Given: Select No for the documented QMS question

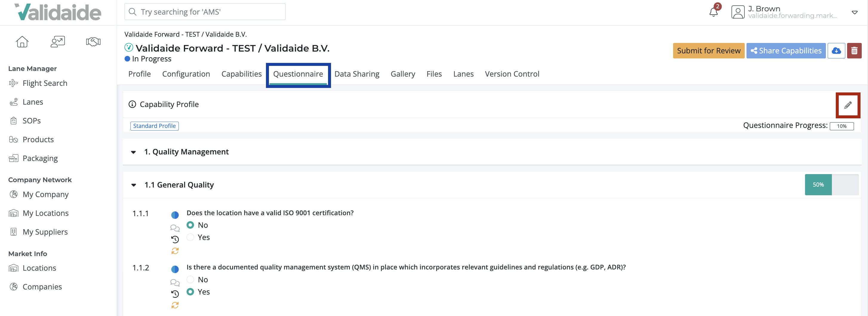Looking at the screenshot, I should coord(190,279).
